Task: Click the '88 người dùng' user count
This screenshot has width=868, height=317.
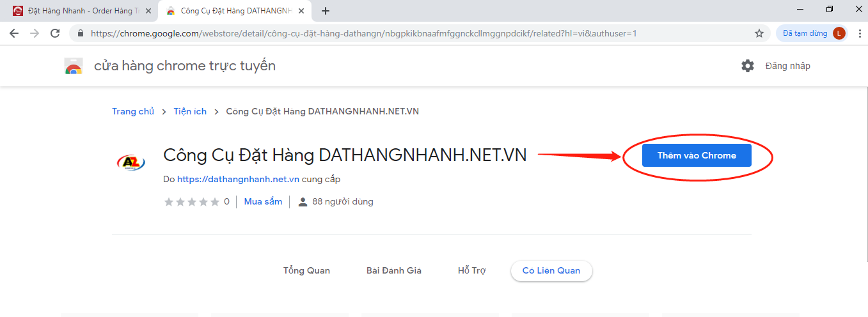Action: pos(336,201)
